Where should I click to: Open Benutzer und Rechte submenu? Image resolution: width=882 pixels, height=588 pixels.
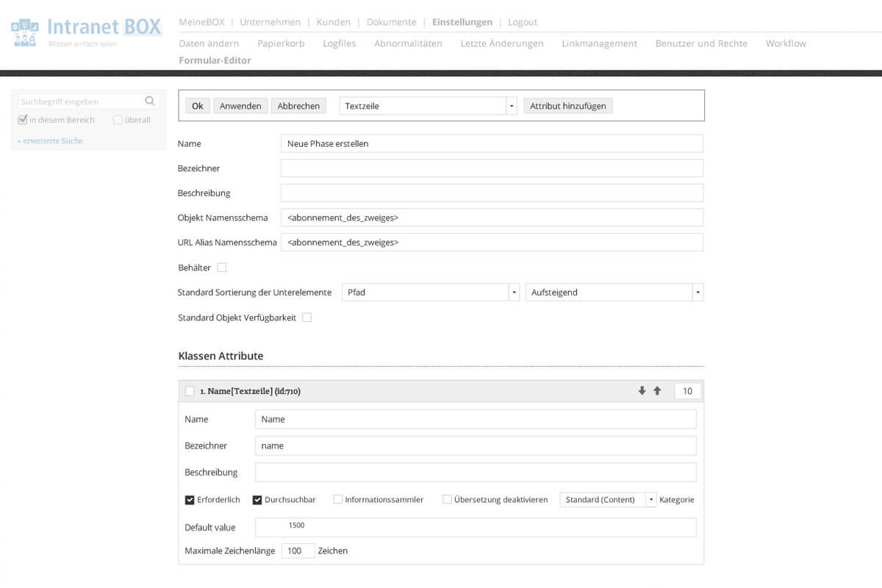(x=701, y=43)
